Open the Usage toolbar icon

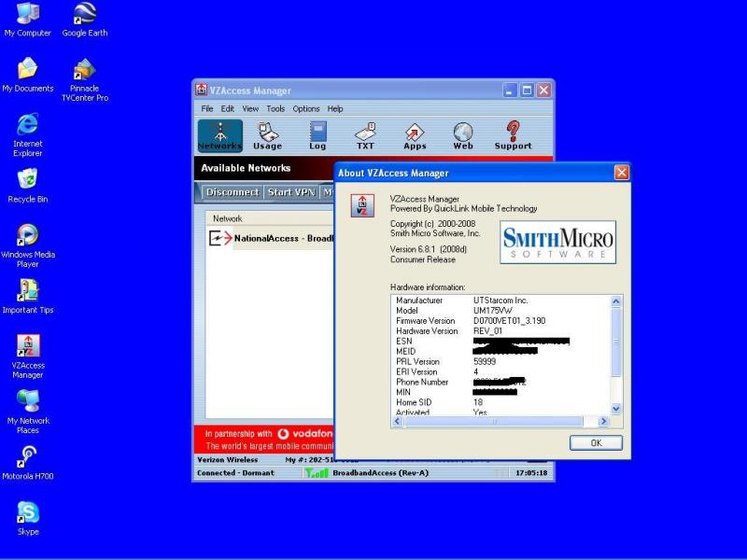coord(268,135)
